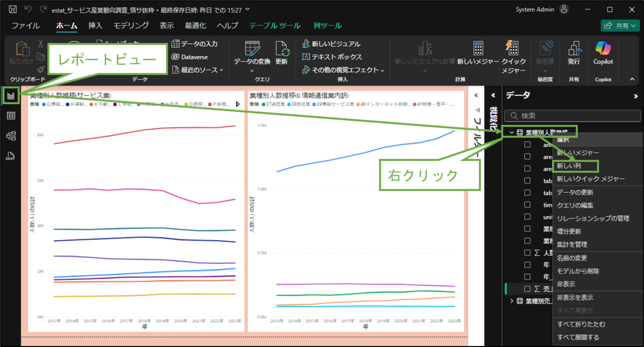644x347 pixels.
Task: Insert テキスト ボックス from ribbon
Action: [333, 57]
